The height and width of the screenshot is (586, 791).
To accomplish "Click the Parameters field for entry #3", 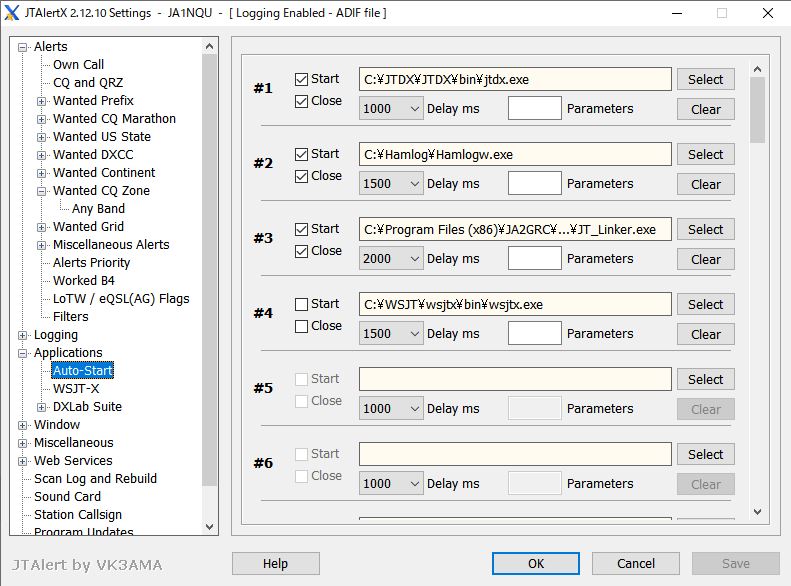I will [x=534, y=259].
